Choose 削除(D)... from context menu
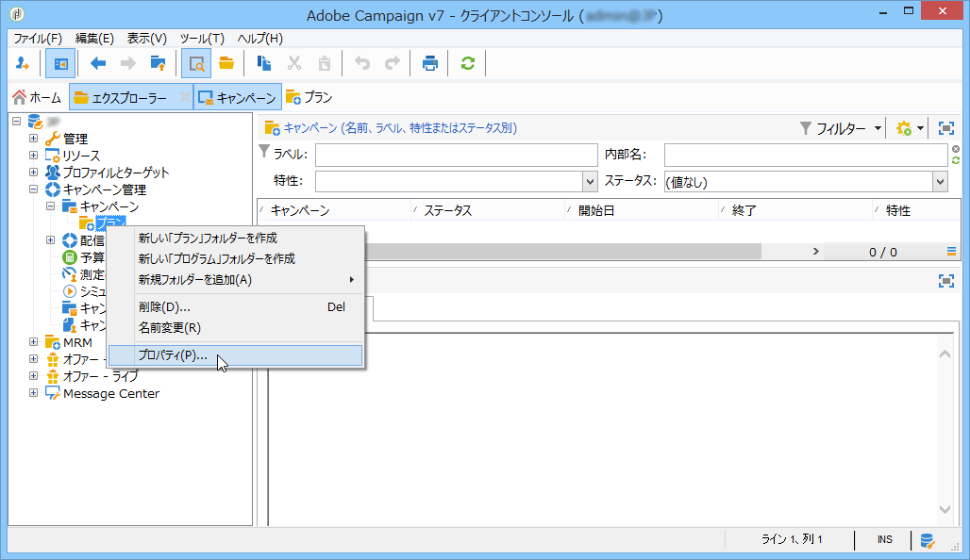Image resolution: width=970 pixels, height=560 pixels. coord(235,306)
